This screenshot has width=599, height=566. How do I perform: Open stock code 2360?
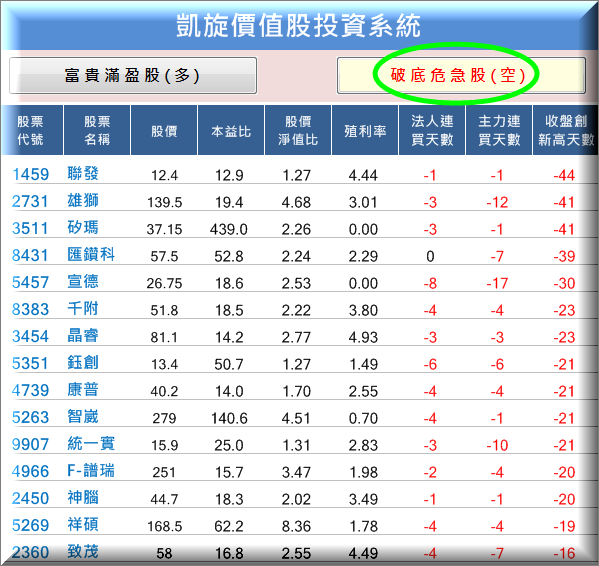pyautogui.click(x=31, y=552)
